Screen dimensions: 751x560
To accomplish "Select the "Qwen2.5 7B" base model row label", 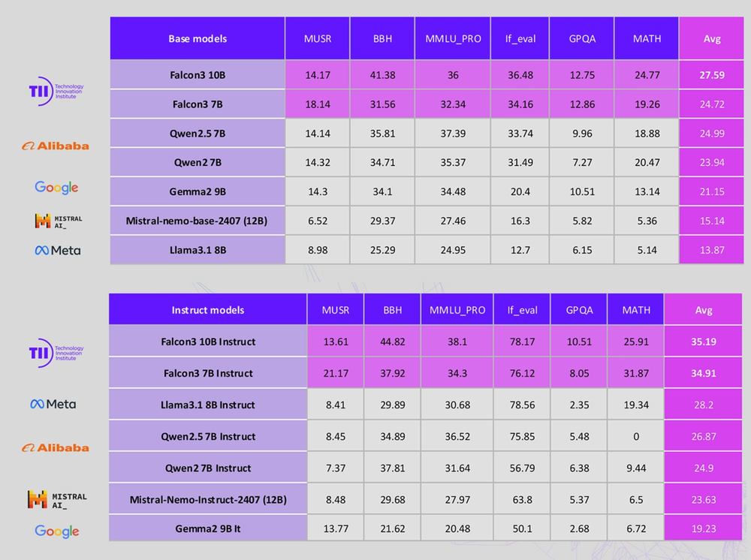I will 198,134.
